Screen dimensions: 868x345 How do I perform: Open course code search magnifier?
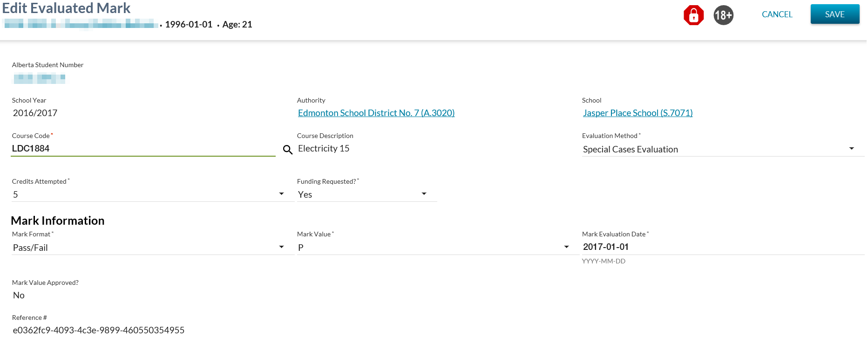point(288,150)
